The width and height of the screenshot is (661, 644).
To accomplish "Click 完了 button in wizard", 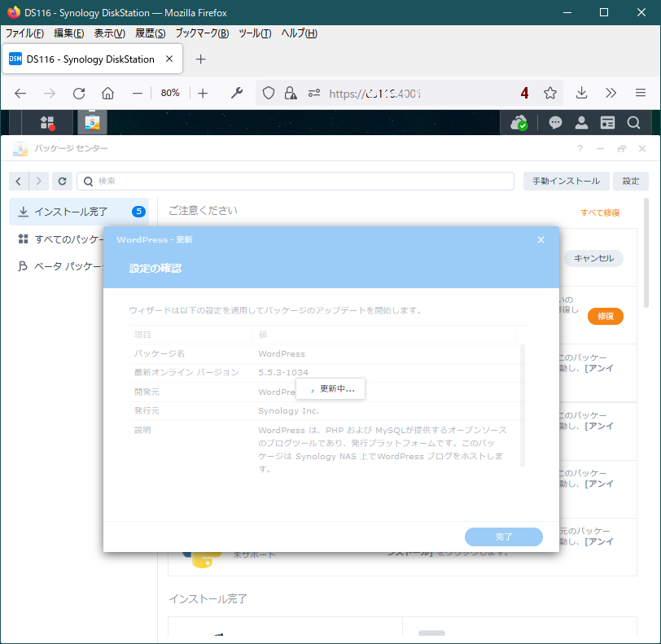I will pyautogui.click(x=504, y=537).
